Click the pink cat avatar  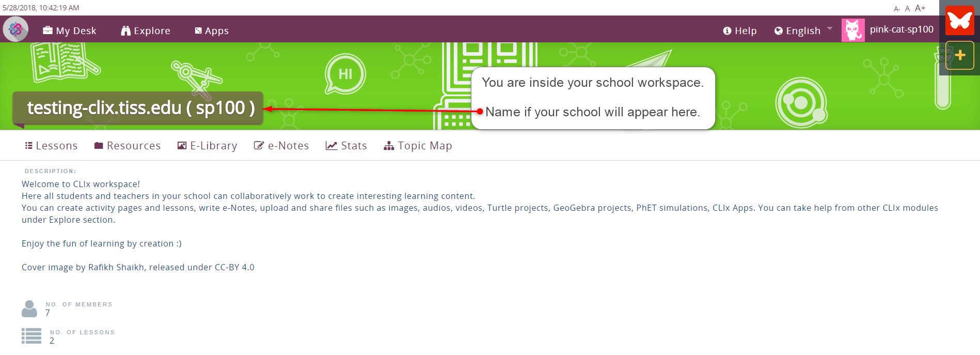853,30
